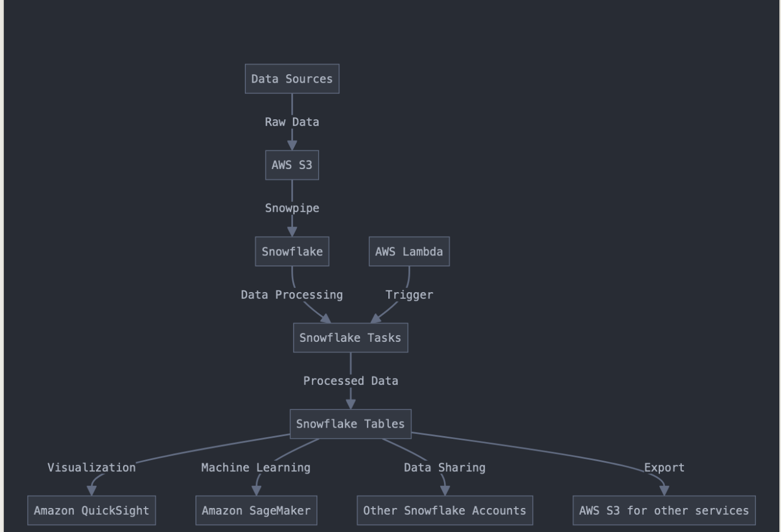Viewport: 781px width, 532px height.
Task: Select the Snowflake node
Action: point(292,252)
